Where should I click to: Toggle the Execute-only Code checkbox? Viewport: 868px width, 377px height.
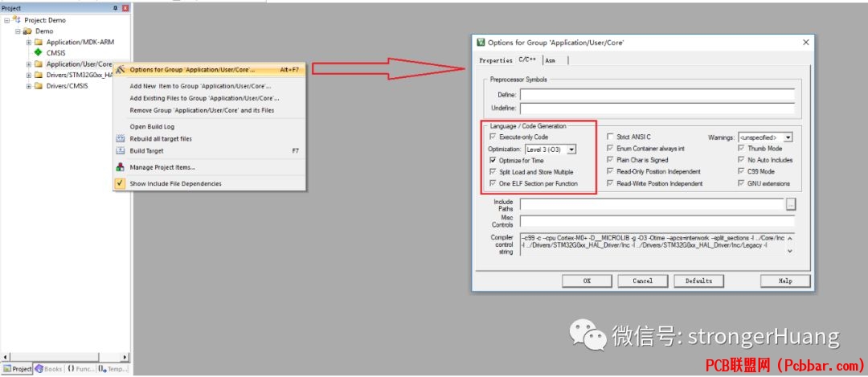click(493, 136)
